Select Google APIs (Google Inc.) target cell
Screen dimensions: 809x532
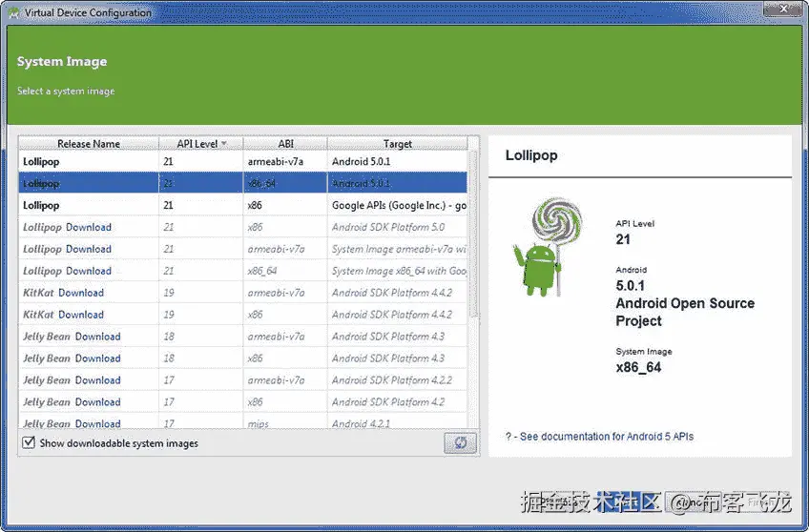399,205
